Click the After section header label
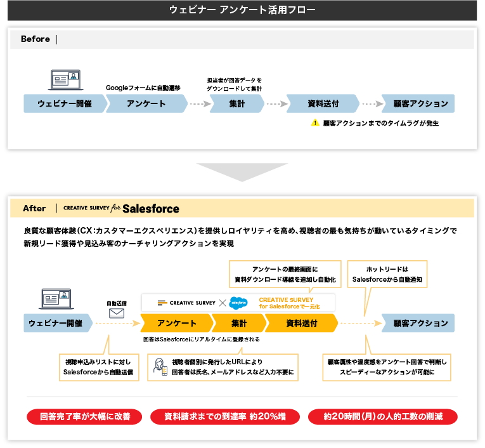The height and width of the screenshot is (448, 485). [34, 208]
